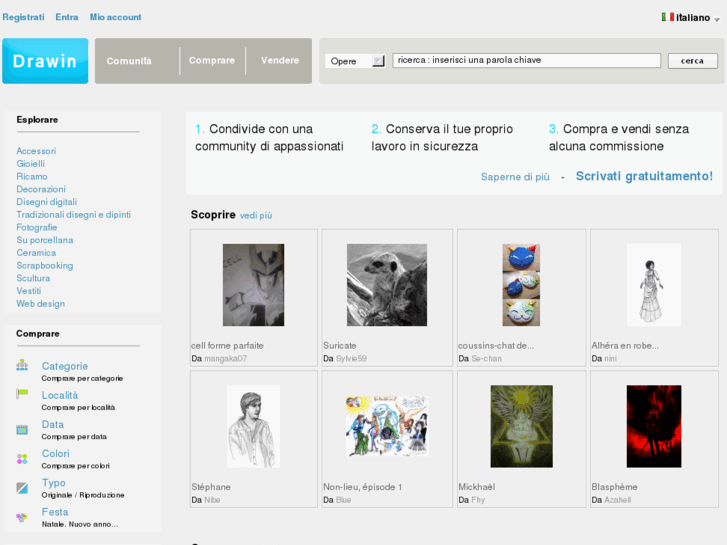Open the Scrapbooking category

[x=45, y=265]
